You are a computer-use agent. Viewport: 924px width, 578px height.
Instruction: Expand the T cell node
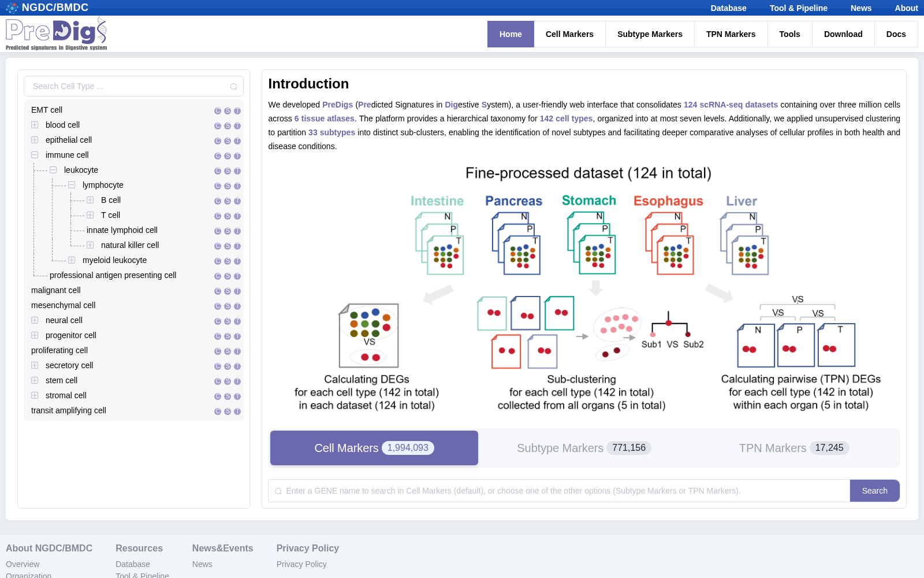90,215
